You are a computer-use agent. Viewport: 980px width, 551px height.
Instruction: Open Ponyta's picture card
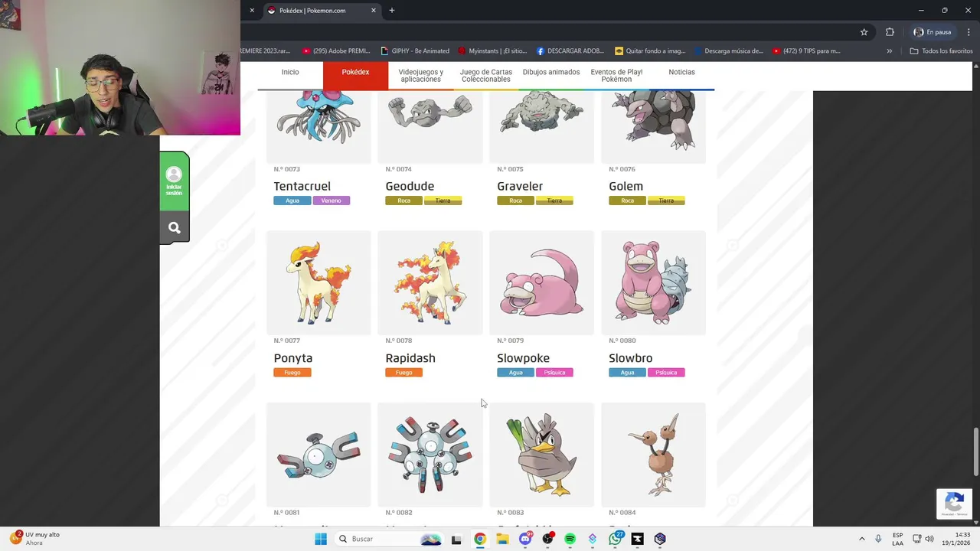pyautogui.click(x=318, y=282)
